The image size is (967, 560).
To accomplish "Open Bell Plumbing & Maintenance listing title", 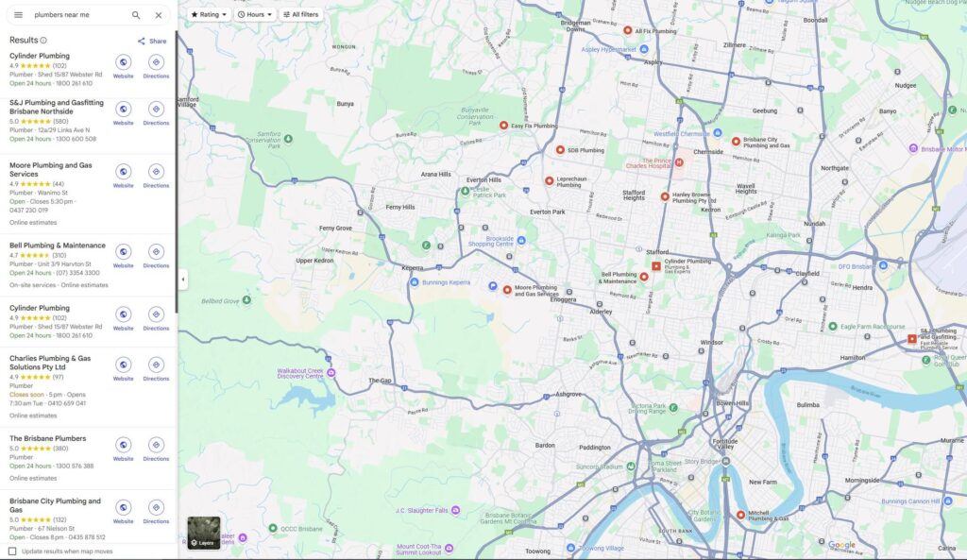I will point(58,246).
